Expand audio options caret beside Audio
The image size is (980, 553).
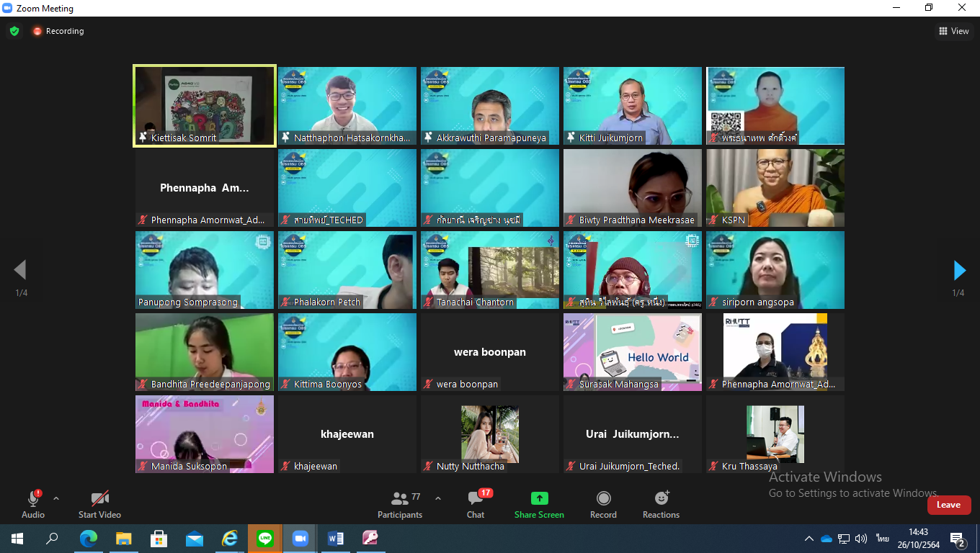tap(56, 498)
